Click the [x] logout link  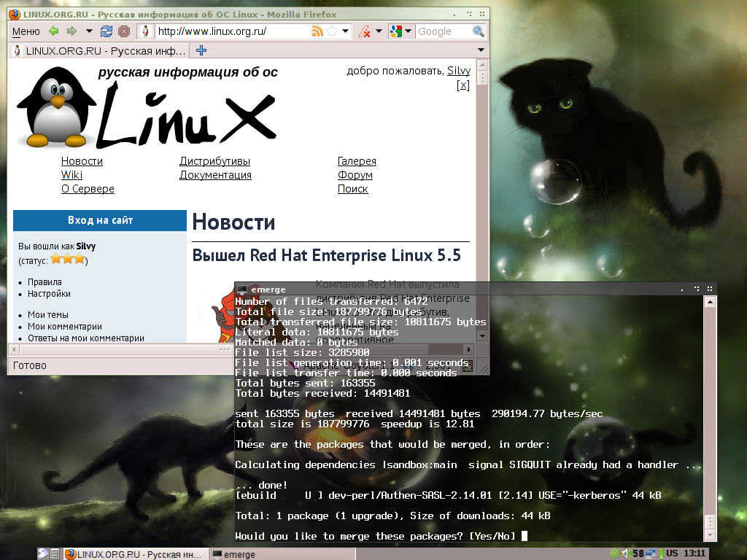(463, 85)
